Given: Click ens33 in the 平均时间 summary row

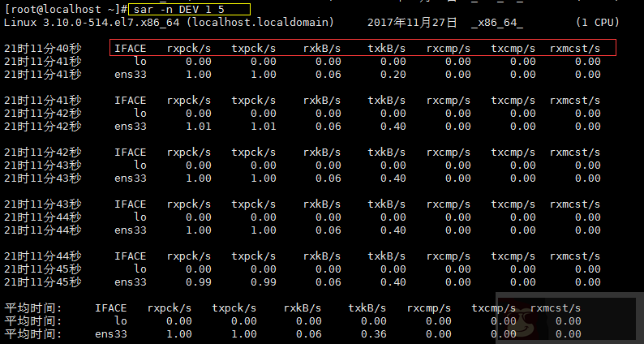Looking at the screenshot, I should 111,333.
